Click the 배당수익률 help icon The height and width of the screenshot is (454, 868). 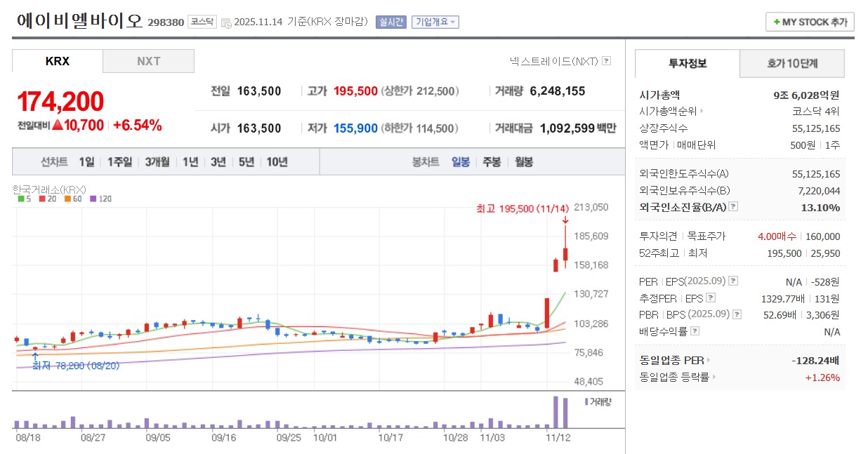pos(695,330)
